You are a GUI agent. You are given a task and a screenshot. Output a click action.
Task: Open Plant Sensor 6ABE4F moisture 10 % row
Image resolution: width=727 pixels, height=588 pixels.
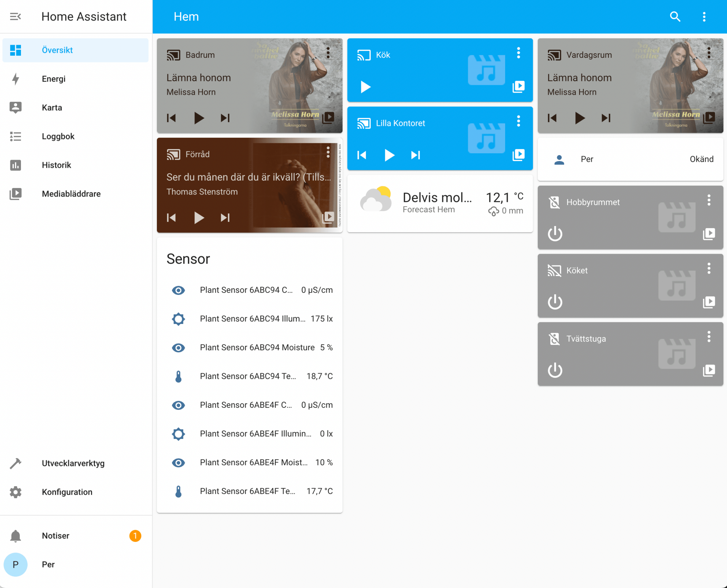point(250,462)
